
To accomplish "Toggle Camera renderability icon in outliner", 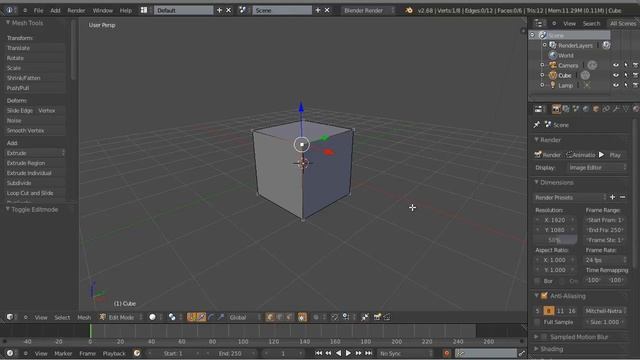I will tap(636, 65).
